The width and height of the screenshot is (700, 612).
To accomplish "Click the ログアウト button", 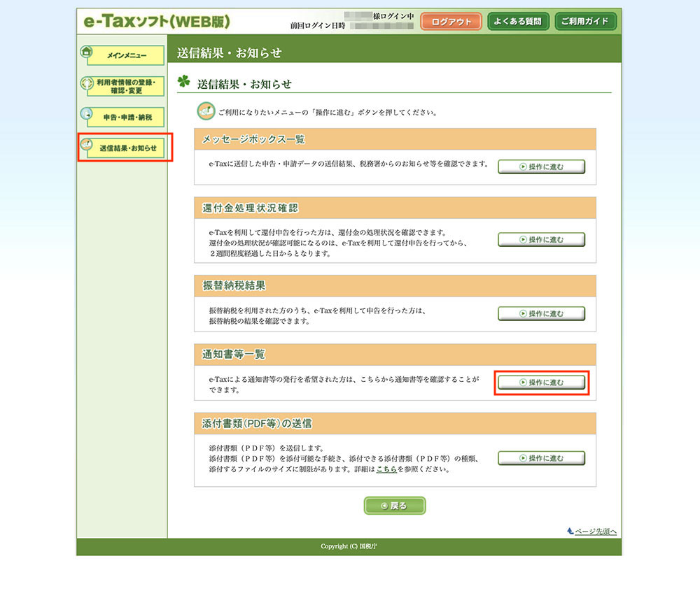I will pos(451,22).
